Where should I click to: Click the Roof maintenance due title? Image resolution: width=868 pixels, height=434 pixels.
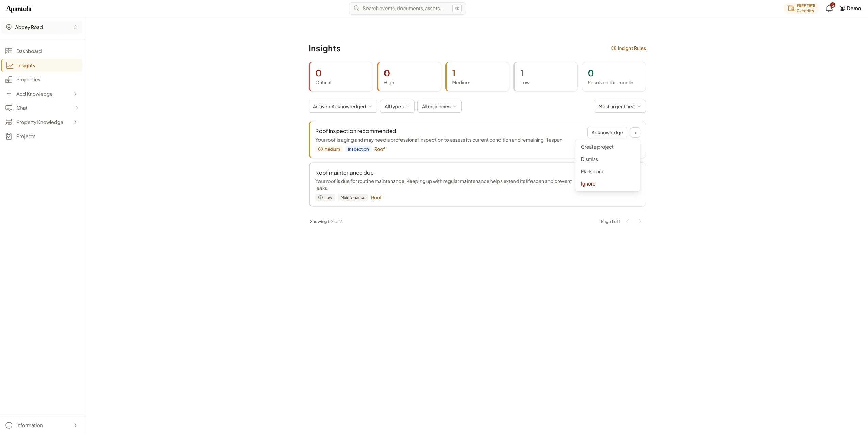coord(344,173)
